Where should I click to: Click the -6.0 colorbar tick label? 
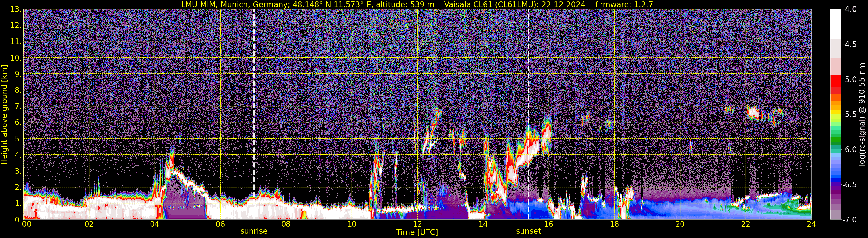[849, 149]
